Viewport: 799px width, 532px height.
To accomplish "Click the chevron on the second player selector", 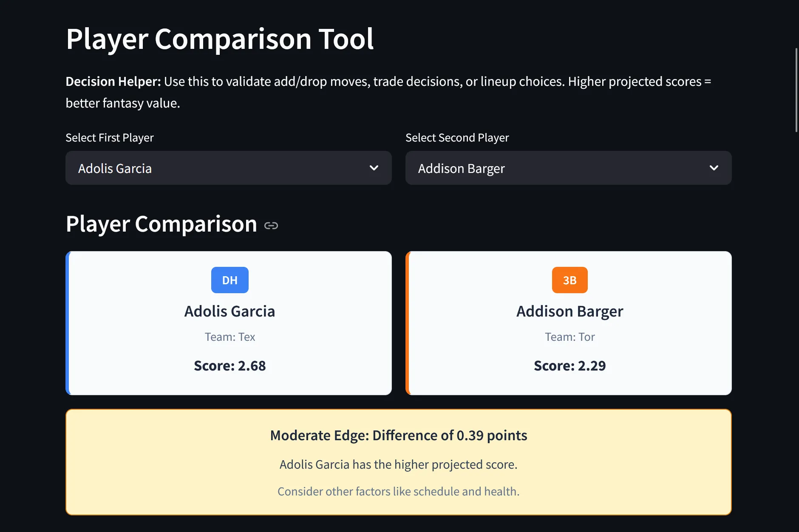I will (714, 168).
